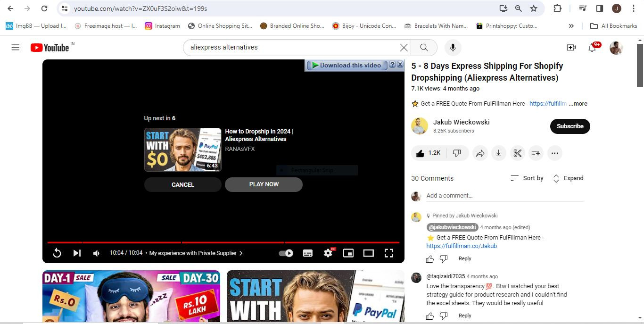Toggle Chrome side panel
Image resolution: width=644 pixels, height=324 pixels.
(x=600, y=8)
